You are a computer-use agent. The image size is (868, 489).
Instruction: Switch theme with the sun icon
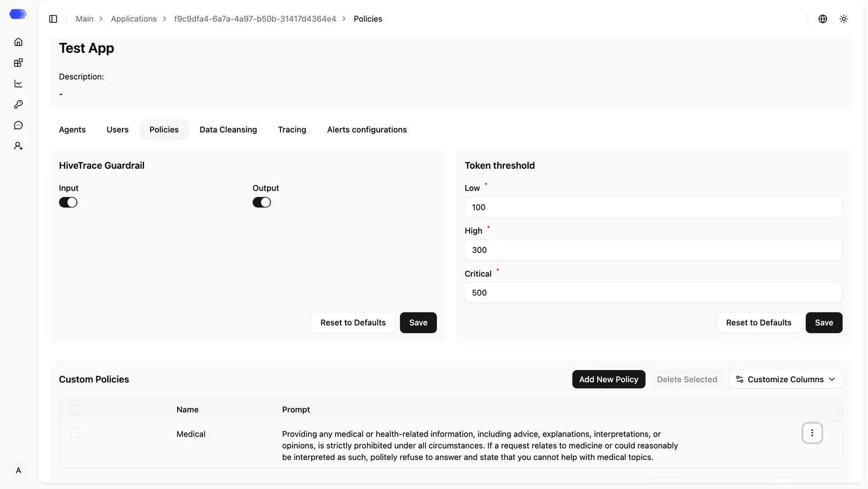tap(844, 19)
